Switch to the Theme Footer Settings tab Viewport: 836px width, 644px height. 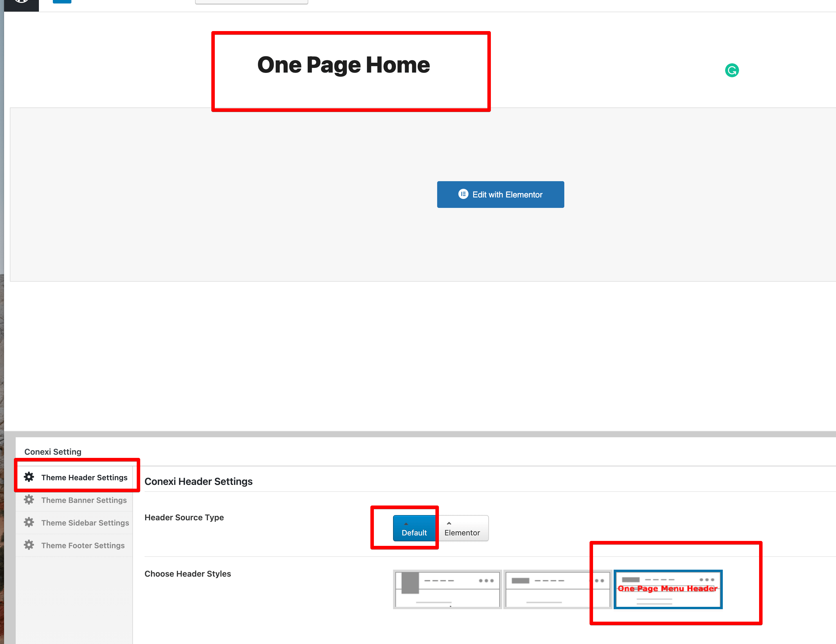click(x=83, y=545)
